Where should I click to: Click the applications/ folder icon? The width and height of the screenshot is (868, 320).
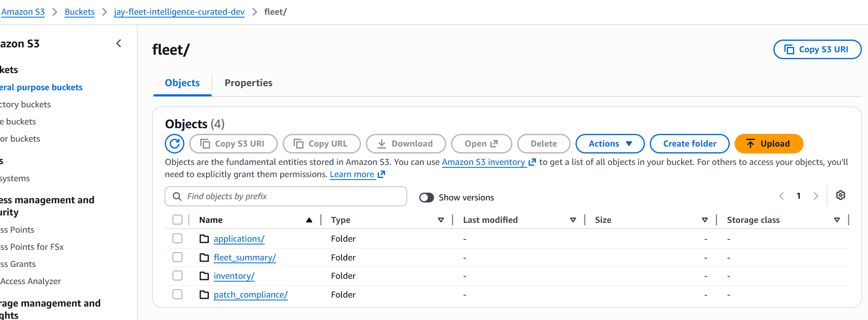click(204, 239)
